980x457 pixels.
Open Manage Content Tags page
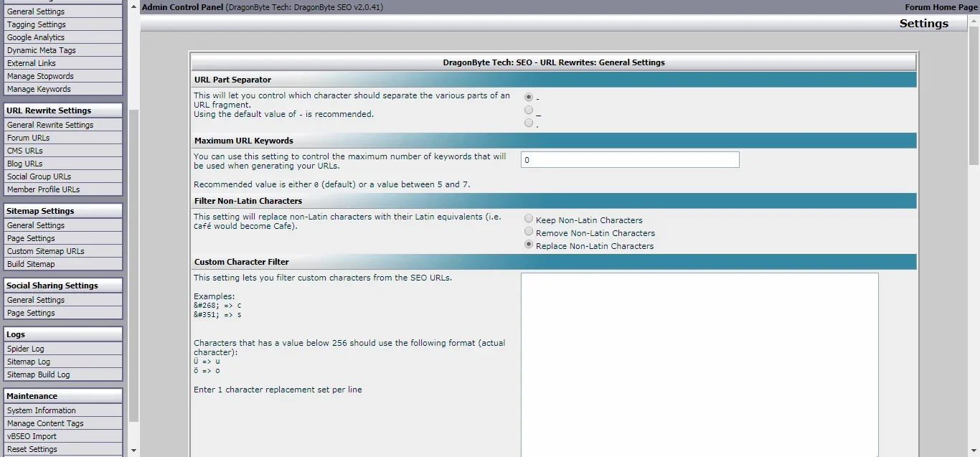point(62,423)
